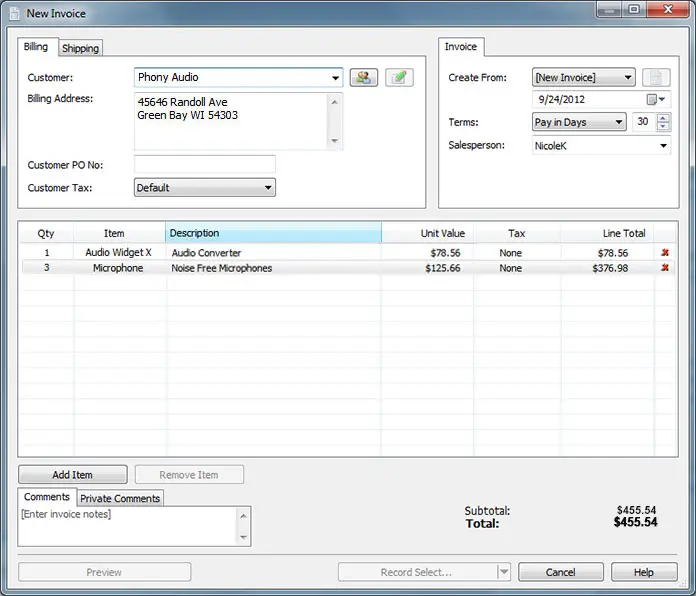Viewport: 696px width, 596px height.
Task: Select the Audio Widget X item cell
Action: (x=119, y=253)
